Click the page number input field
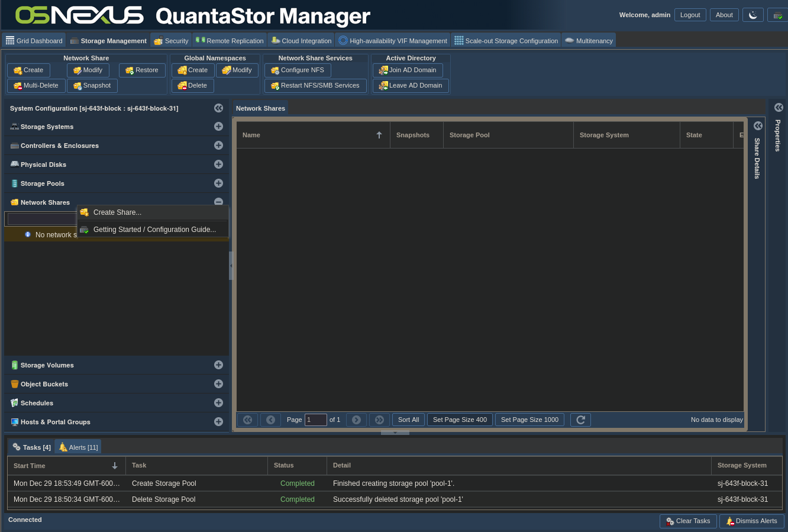This screenshot has height=532, width=788. 315,420
